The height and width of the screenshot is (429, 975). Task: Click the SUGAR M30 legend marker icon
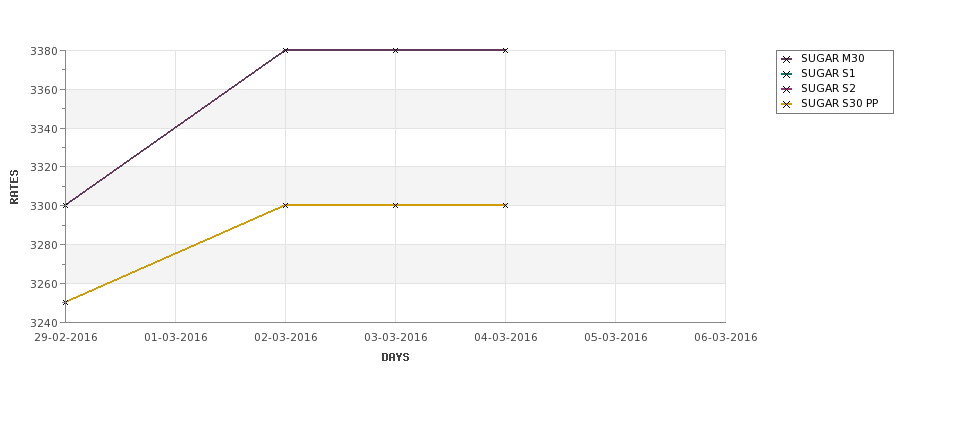787,59
